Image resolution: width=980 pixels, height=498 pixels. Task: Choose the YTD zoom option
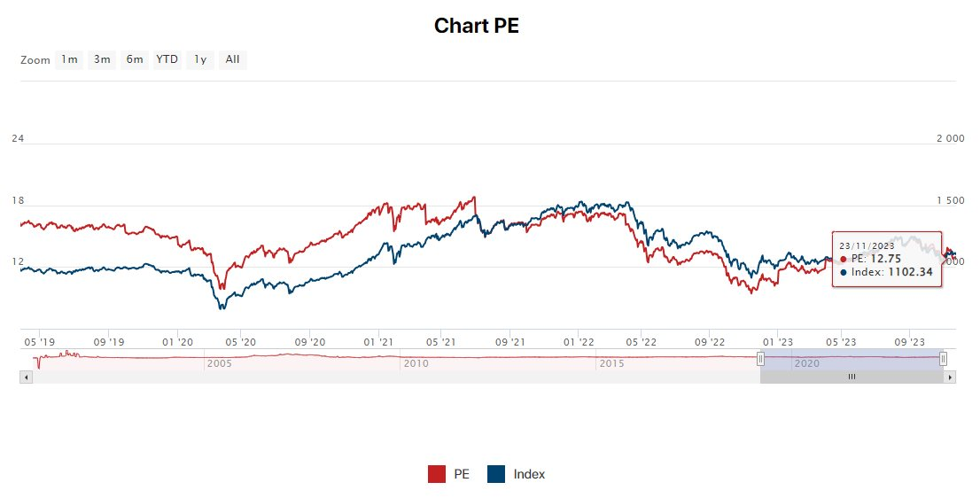point(167,59)
